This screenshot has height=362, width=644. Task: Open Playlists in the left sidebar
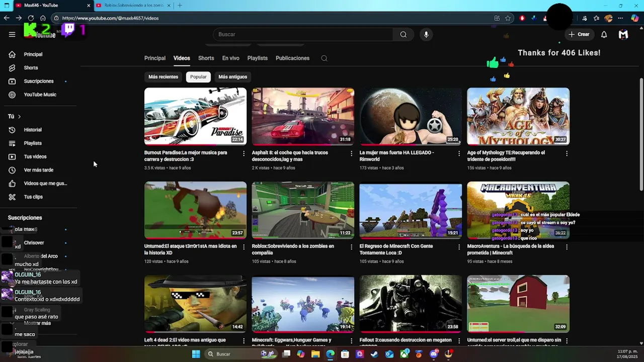pyautogui.click(x=33, y=143)
